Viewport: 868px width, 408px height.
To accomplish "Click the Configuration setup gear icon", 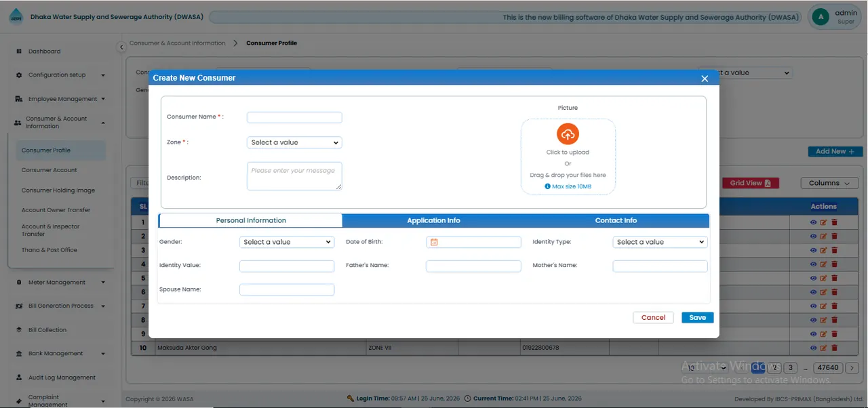I will tap(19, 75).
